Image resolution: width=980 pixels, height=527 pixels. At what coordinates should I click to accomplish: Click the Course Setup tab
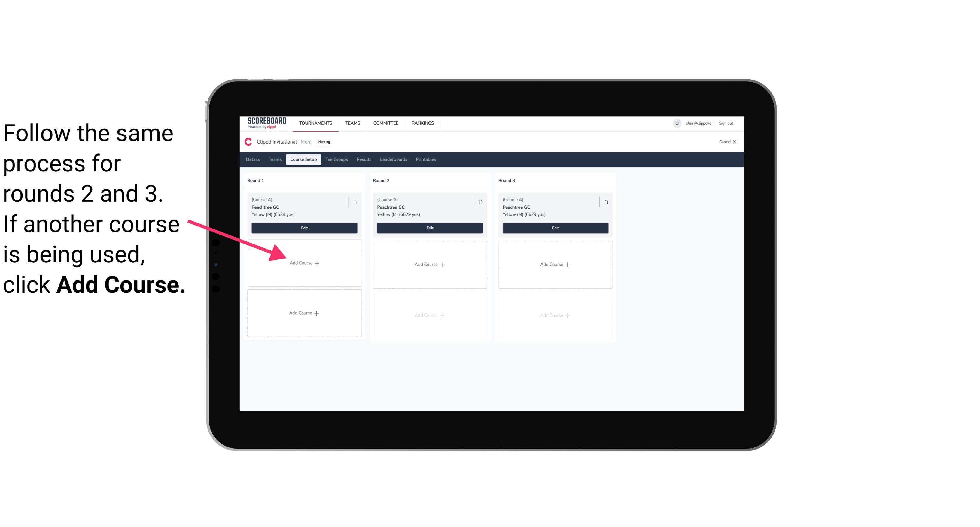click(303, 160)
